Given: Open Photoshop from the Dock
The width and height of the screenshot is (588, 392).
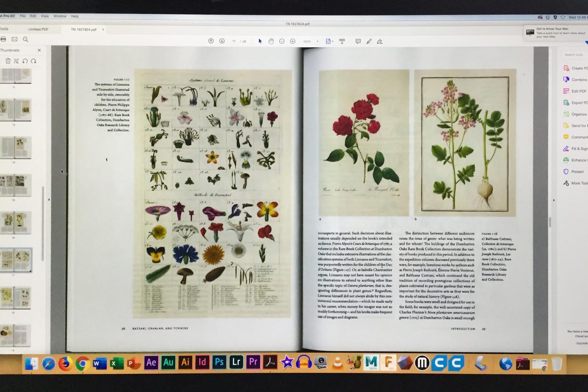Looking at the screenshot, I should click(219, 363).
